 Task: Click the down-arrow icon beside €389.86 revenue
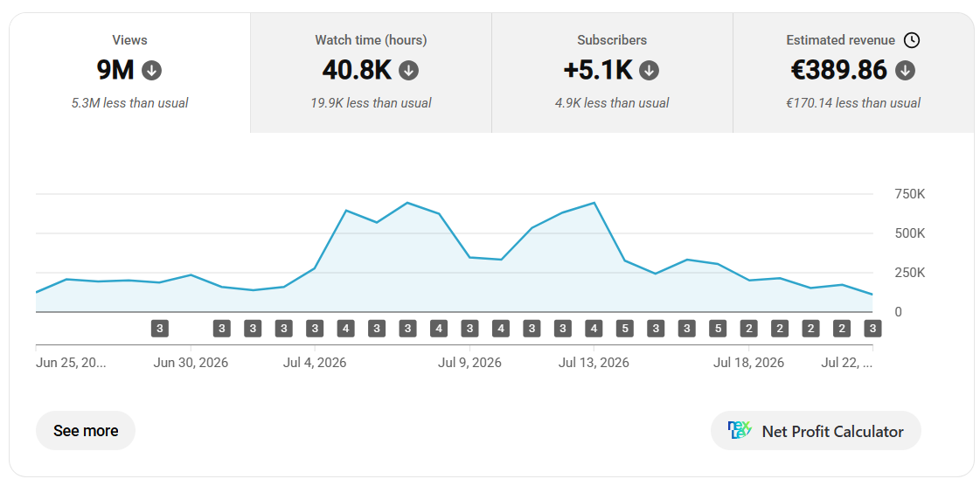tap(905, 71)
